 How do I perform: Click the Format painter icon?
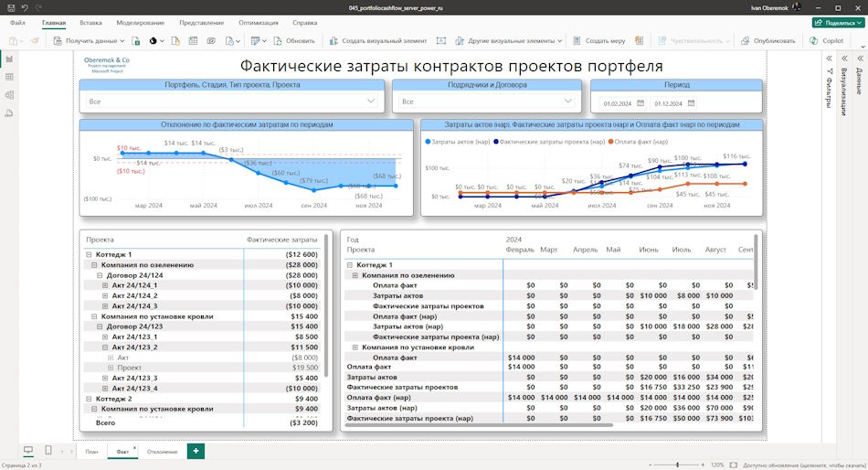point(35,41)
